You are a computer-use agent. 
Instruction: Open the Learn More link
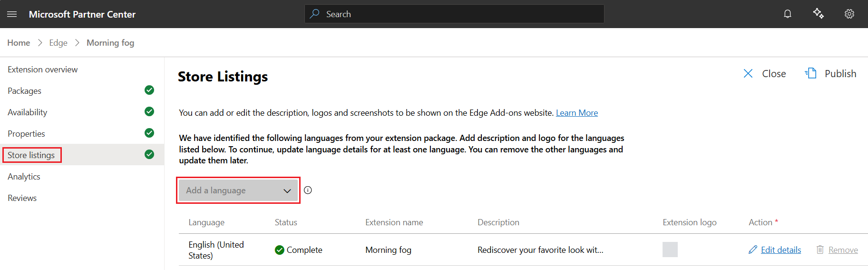pyautogui.click(x=577, y=113)
